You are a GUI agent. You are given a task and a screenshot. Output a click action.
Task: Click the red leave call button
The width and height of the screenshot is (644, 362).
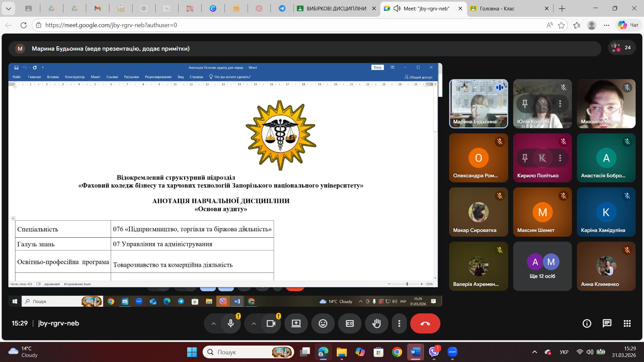[425, 323]
